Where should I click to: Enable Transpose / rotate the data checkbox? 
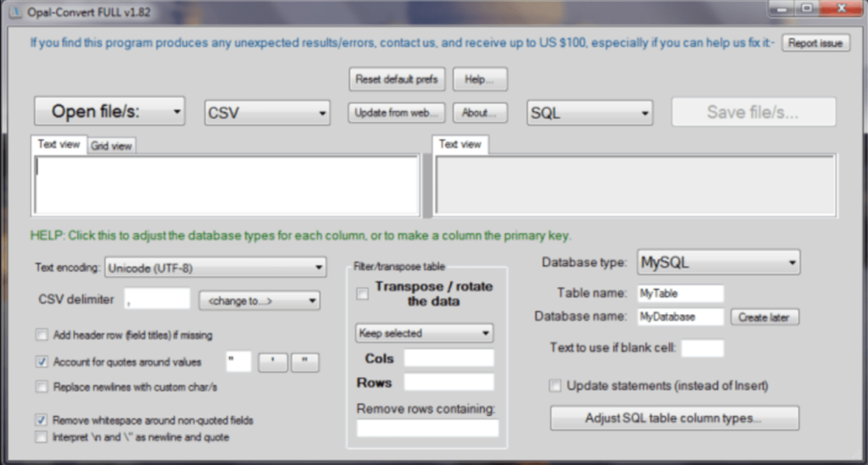[x=363, y=294]
